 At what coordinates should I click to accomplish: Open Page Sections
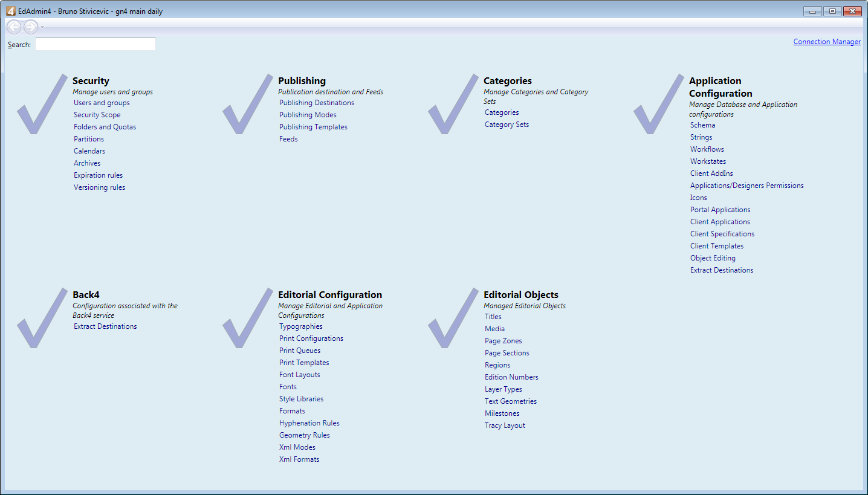pyautogui.click(x=507, y=353)
